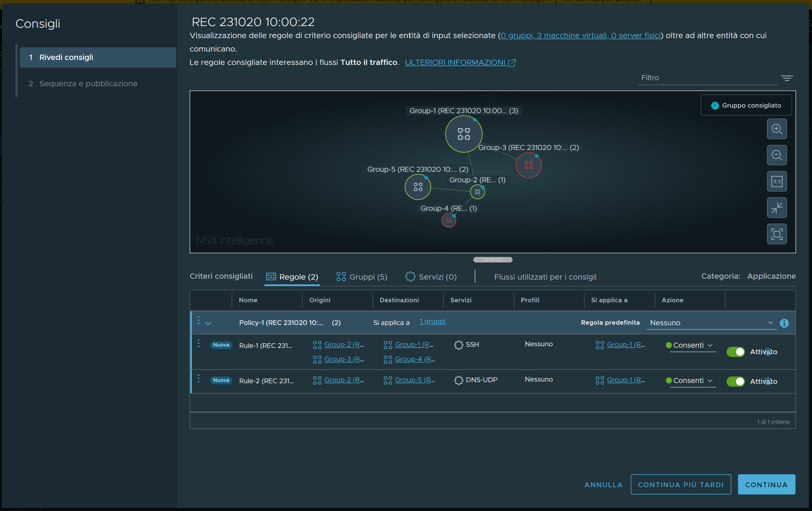Open Group-1 applied-to link in Rule-1
The height and width of the screenshot is (511, 812).
click(626, 345)
